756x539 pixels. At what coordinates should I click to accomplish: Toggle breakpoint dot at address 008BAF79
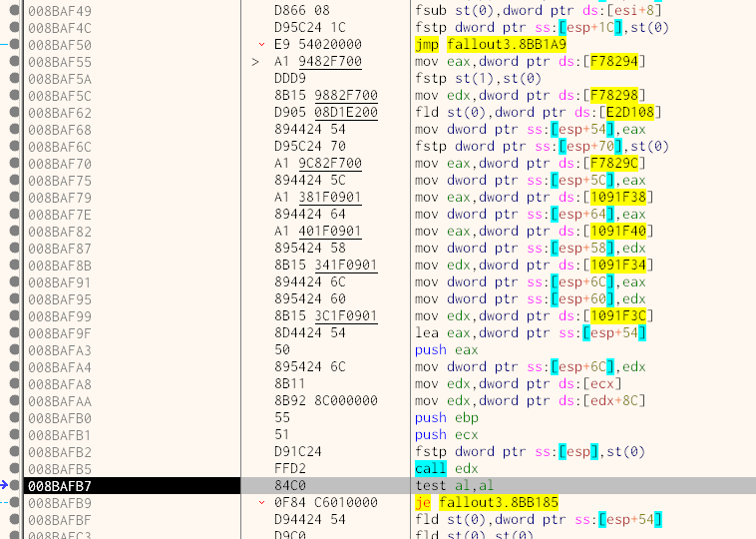pyautogui.click(x=15, y=198)
